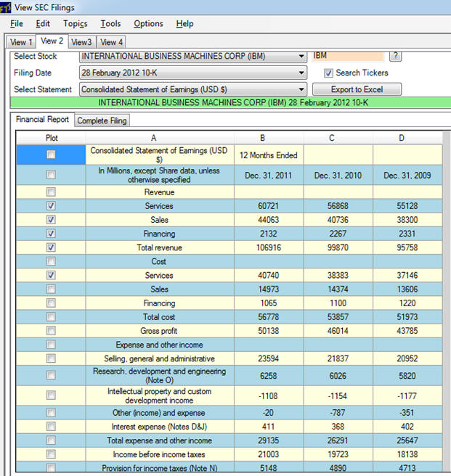This screenshot has width=451, height=476.
Task: Check Plot for Cost header row
Action: coord(51,261)
